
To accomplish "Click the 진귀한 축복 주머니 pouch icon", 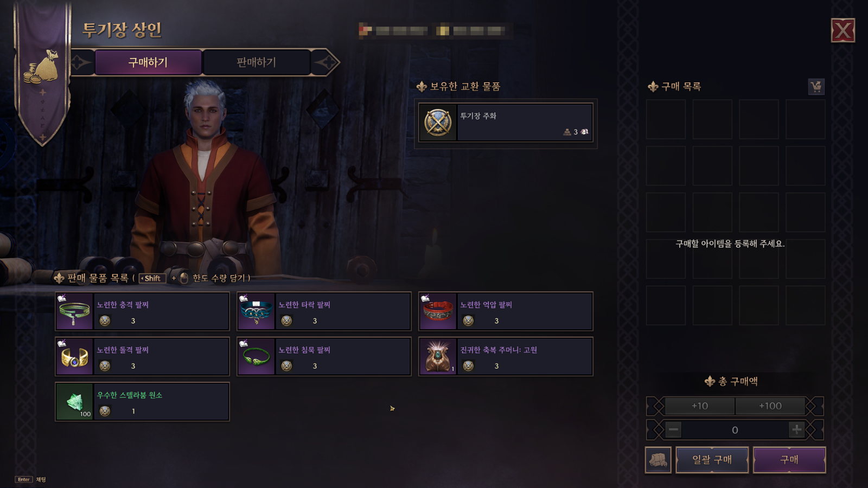I will (x=438, y=356).
